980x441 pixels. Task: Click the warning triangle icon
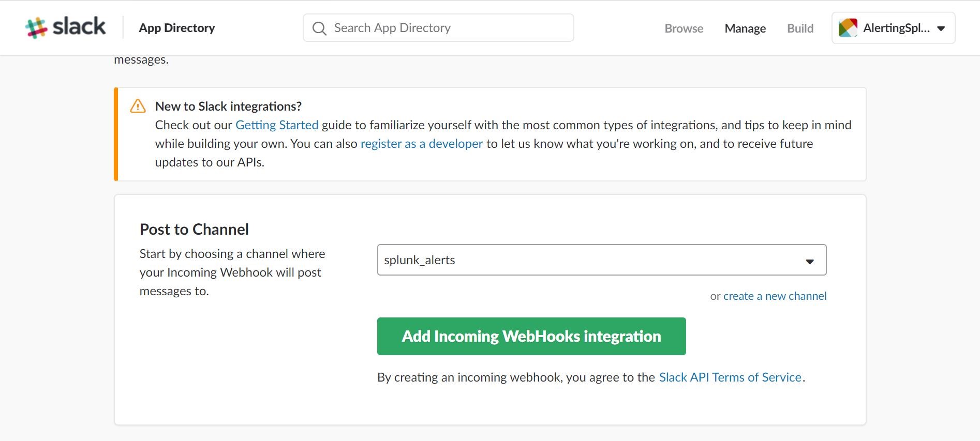(138, 106)
